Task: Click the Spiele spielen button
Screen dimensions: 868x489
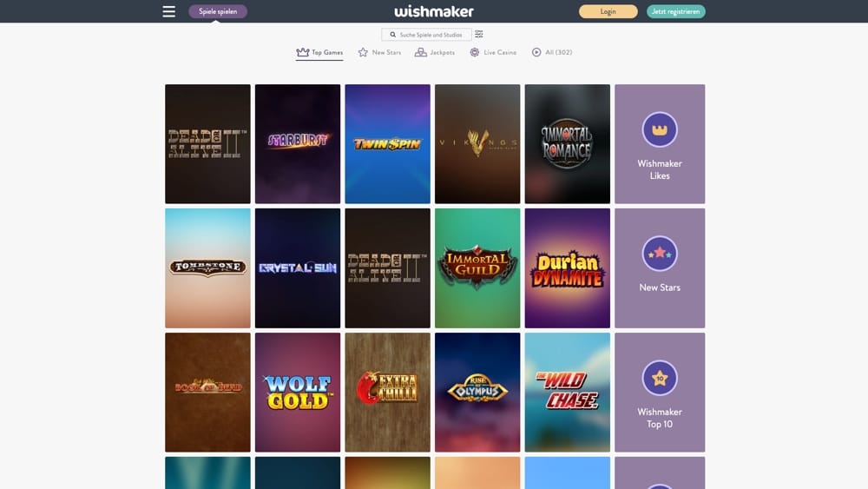Action: 218,11
